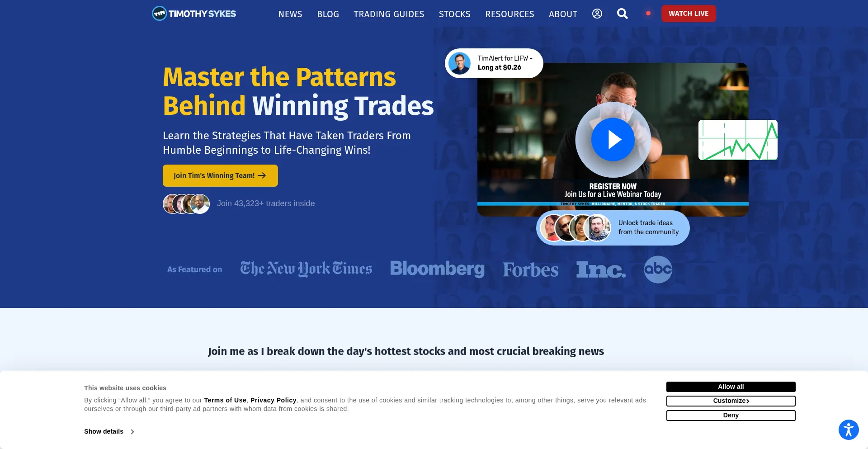The height and width of the screenshot is (449, 868).
Task: Open the accessibility widget icon
Action: (x=849, y=430)
